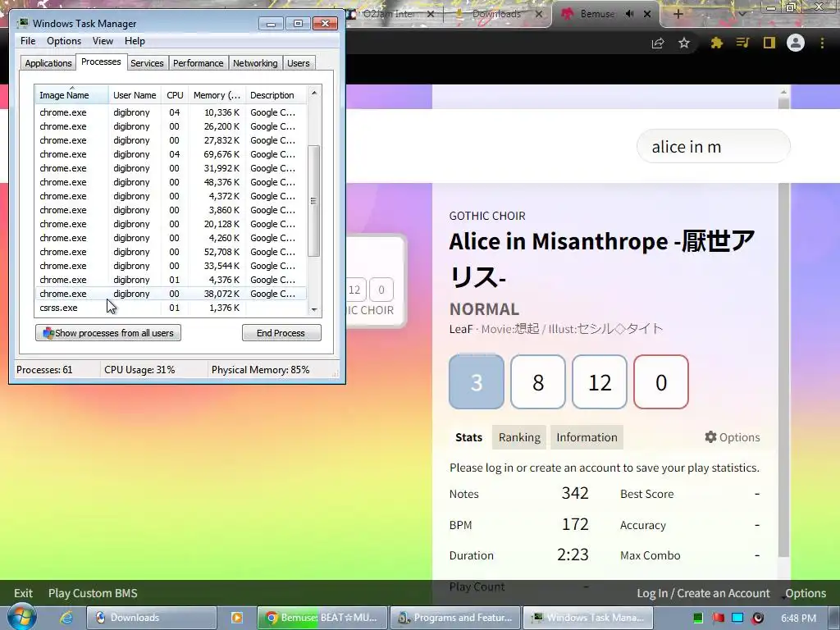Close the O2Jam browser tab
Image resolution: width=840 pixels, height=630 pixels.
(x=430, y=14)
